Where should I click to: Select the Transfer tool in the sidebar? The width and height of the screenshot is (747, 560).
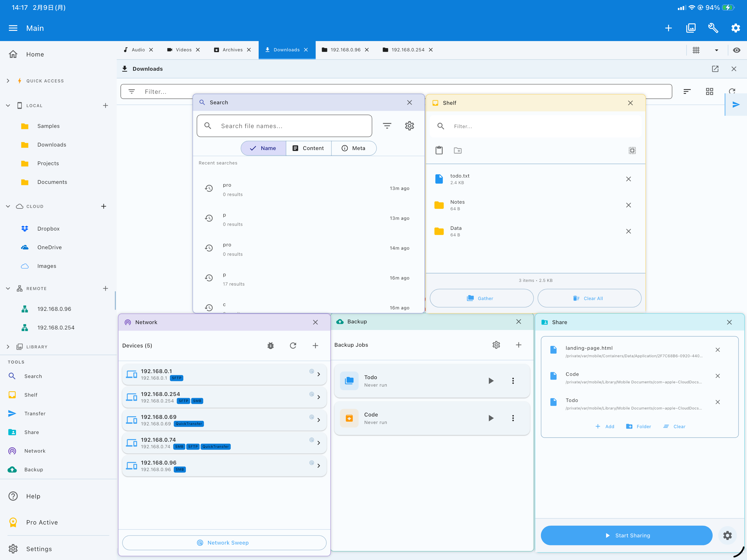[35, 413]
